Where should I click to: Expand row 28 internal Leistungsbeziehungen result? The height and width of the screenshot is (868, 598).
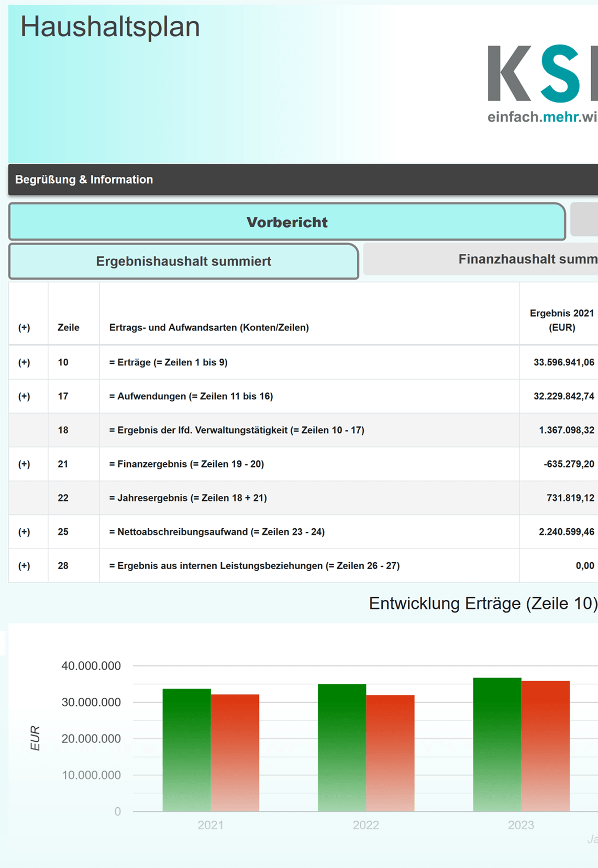[24, 565]
